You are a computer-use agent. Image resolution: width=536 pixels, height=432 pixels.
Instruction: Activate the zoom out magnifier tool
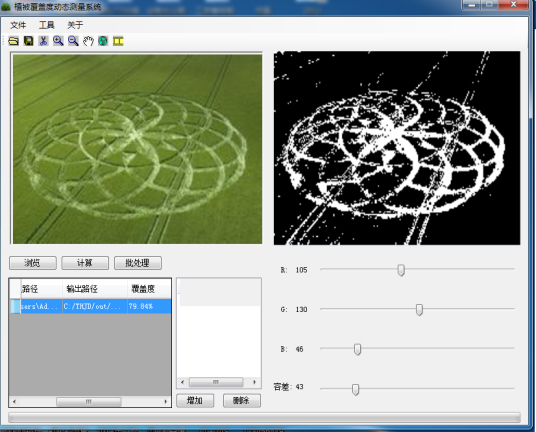pyautogui.click(x=73, y=41)
